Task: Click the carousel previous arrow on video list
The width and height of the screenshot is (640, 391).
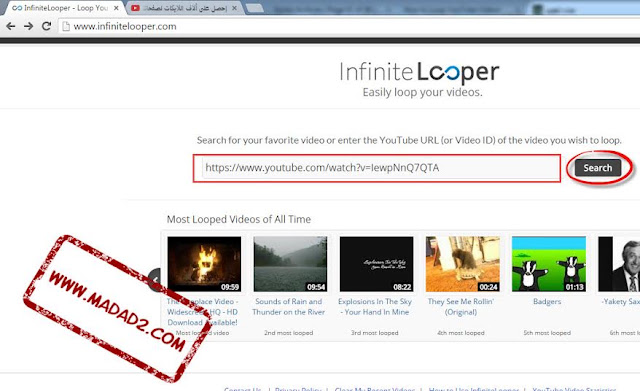Action: (156, 280)
